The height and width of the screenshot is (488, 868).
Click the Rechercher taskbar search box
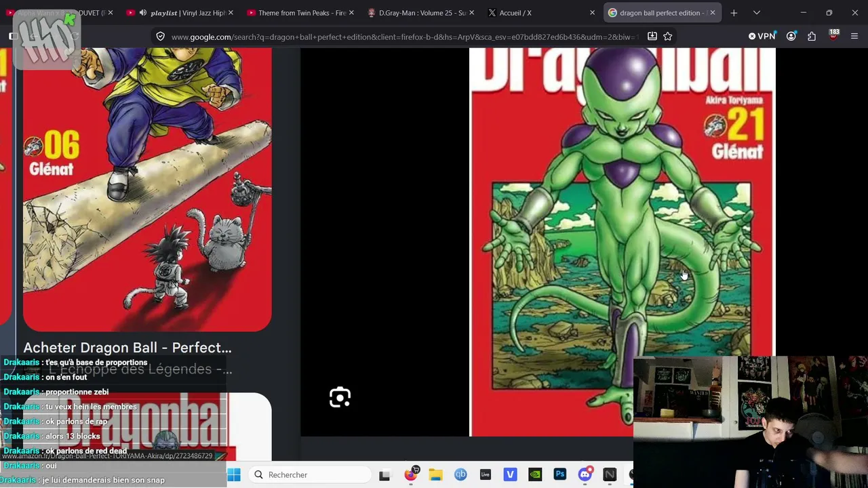(x=310, y=474)
